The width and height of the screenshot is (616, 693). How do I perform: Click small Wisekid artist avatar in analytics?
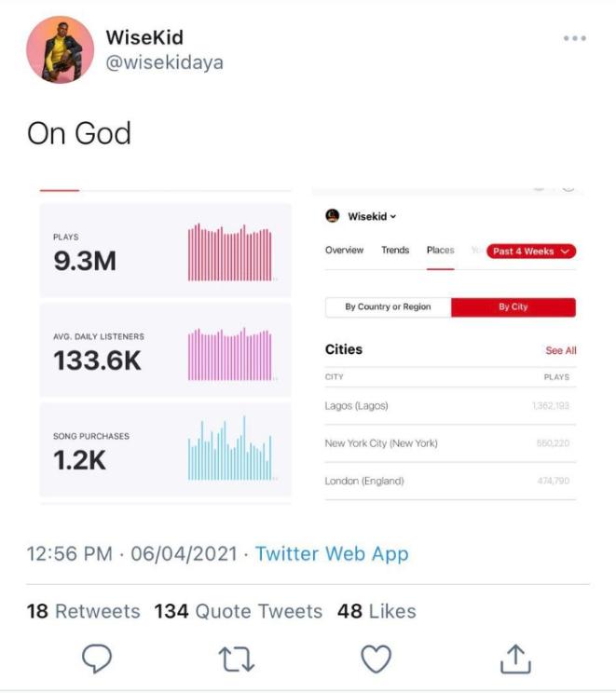[x=332, y=216]
